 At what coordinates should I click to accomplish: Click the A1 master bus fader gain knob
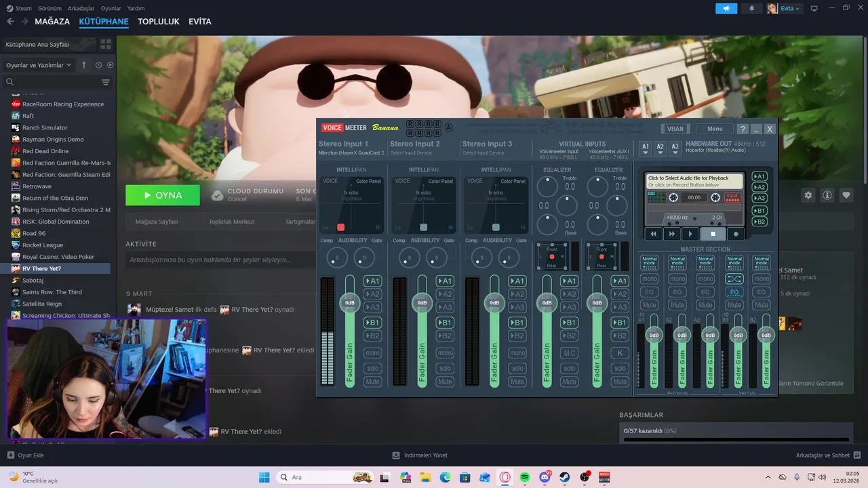(x=654, y=335)
